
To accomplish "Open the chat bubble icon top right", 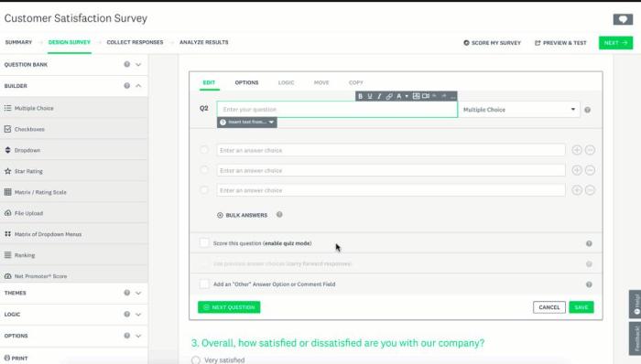I will click(x=623, y=19).
